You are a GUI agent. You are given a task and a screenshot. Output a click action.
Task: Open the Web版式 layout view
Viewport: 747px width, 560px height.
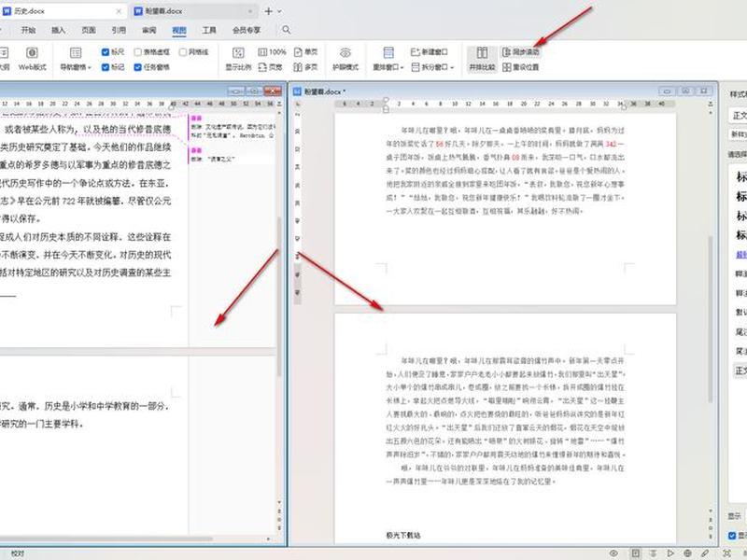tap(32, 59)
